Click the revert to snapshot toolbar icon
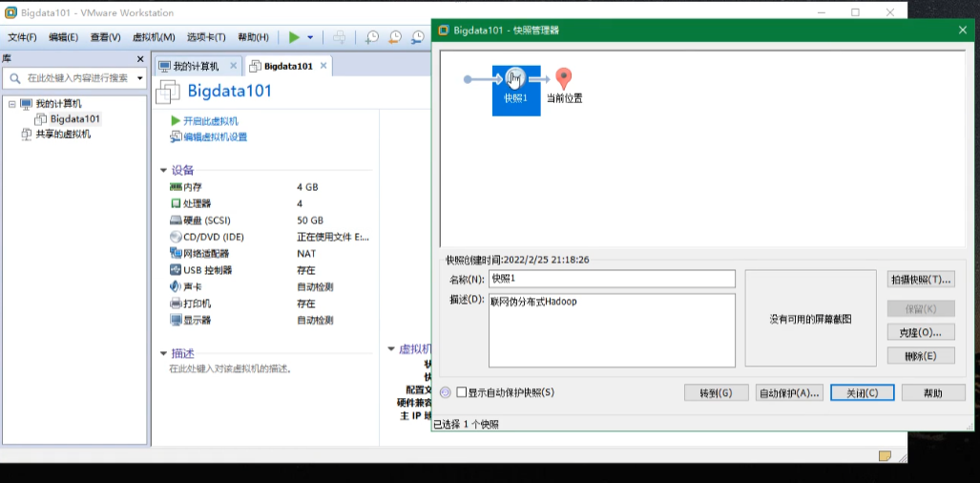 pos(395,37)
